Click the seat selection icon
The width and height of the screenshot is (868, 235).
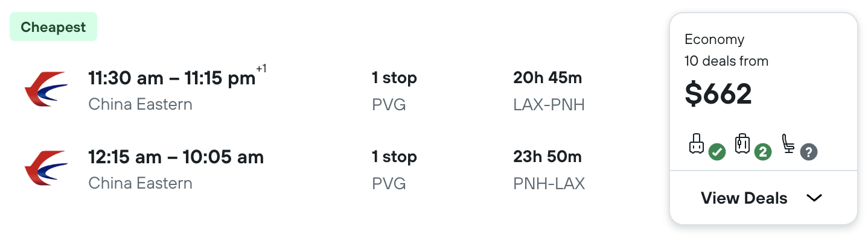pos(788,143)
